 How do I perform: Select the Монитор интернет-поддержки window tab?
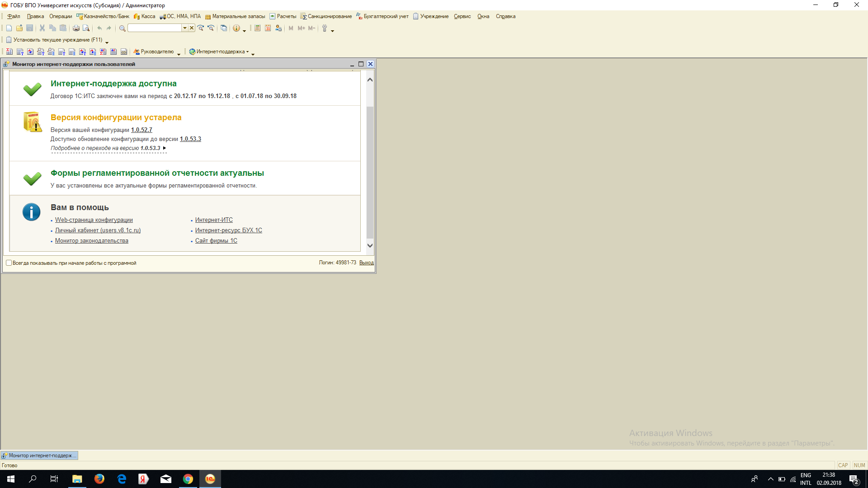[39, 455]
